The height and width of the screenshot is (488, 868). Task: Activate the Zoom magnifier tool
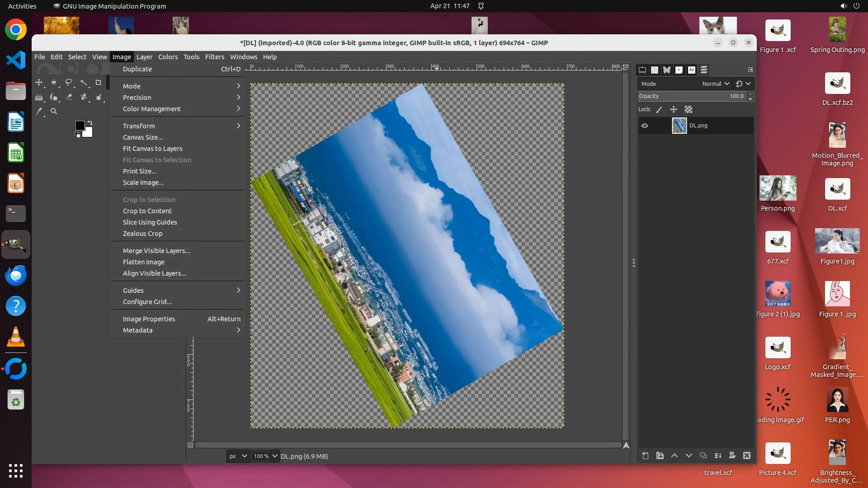click(x=54, y=111)
